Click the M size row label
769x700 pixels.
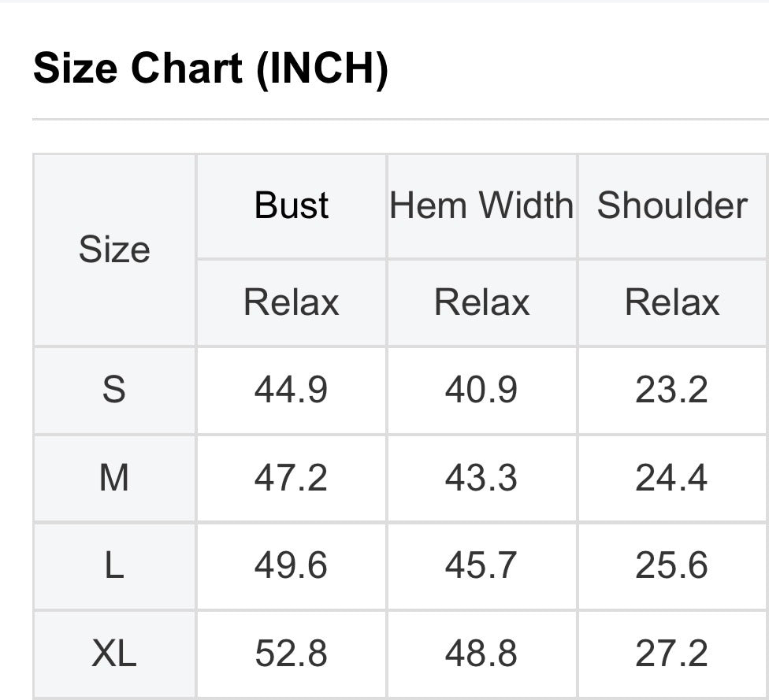(x=114, y=478)
